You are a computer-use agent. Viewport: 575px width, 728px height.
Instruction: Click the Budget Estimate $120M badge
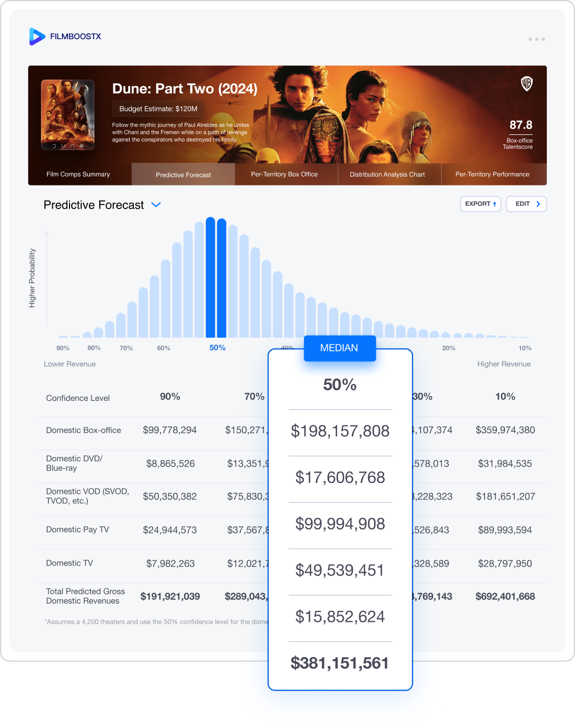[x=158, y=109]
